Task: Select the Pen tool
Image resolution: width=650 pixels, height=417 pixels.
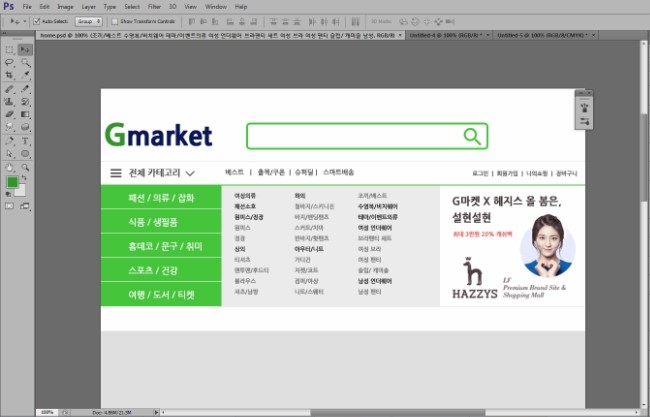Action: point(9,141)
